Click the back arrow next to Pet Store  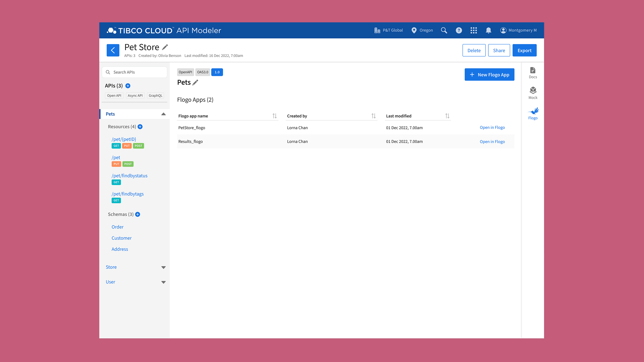click(x=113, y=50)
